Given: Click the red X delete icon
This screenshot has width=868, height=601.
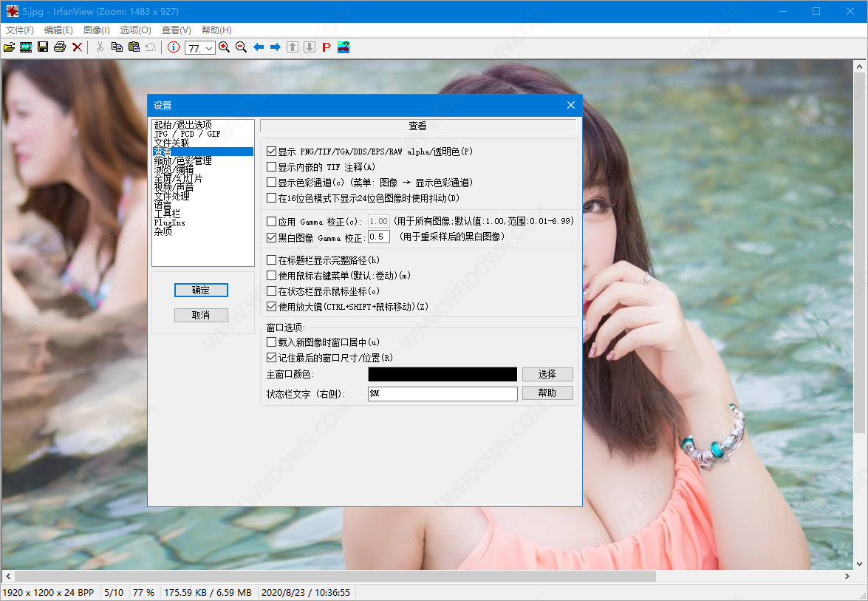Looking at the screenshot, I should pyautogui.click(x=77, y=47).
